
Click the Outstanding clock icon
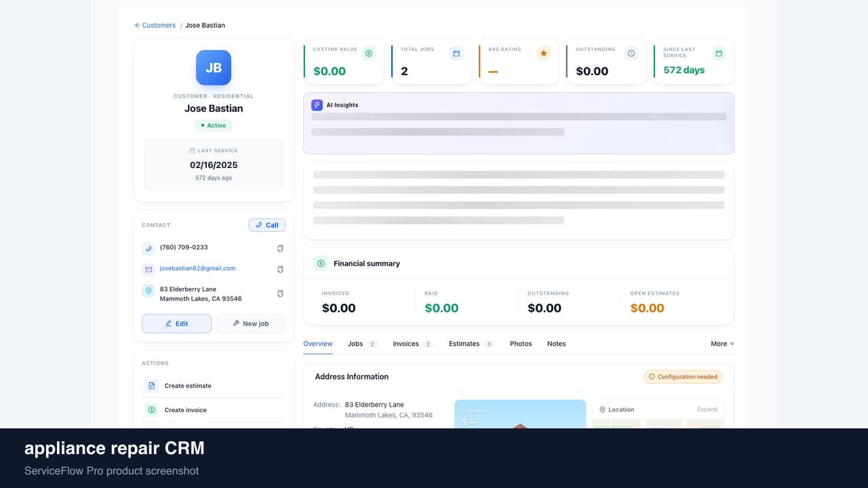coord(631,53)
